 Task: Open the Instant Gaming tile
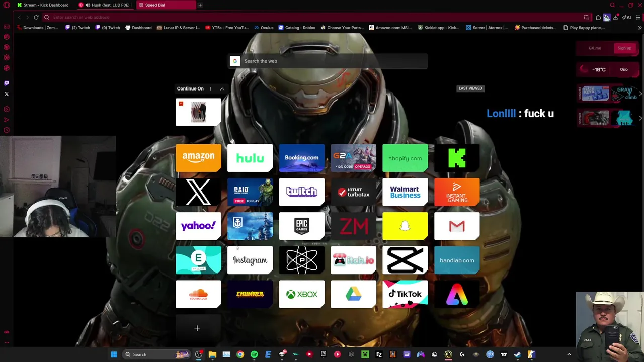(x=457, y=192)
